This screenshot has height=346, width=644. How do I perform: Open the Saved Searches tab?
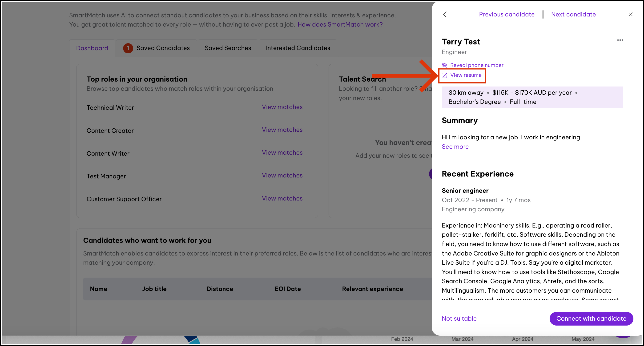click(228, 48)
